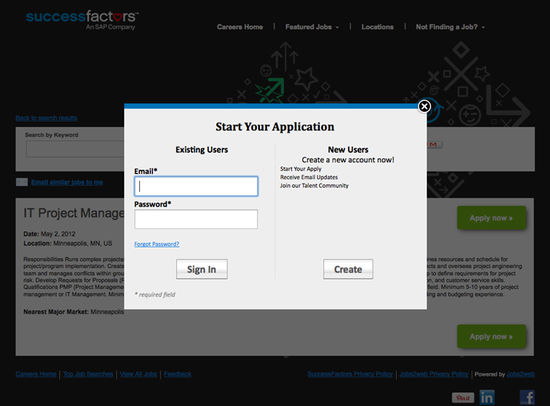This screenshot has height=406, width=550.
Task: Focus the Email input field
Action: pos(196,186)
